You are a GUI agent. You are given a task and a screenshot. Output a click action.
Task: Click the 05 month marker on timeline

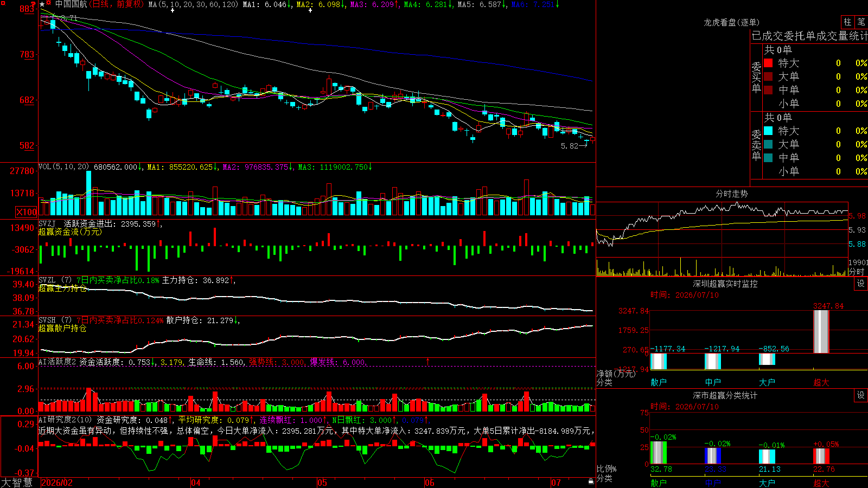tap(322, 483)
